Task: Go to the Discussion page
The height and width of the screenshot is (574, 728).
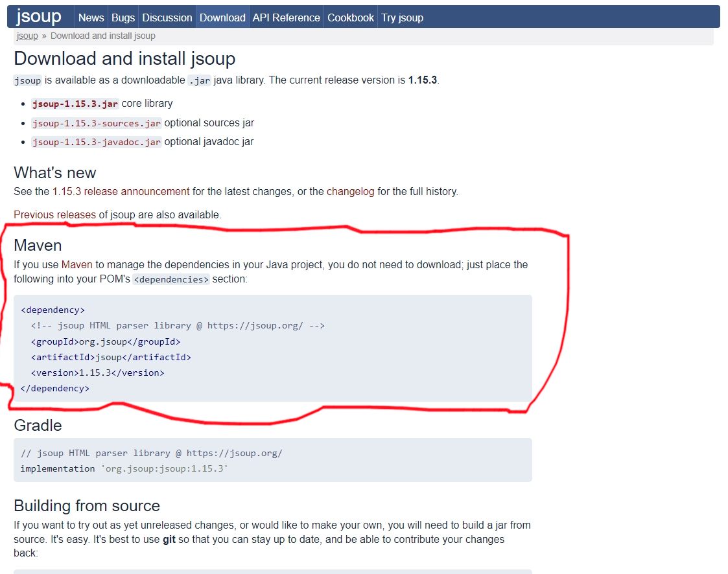Action: [x=167, y=17]
